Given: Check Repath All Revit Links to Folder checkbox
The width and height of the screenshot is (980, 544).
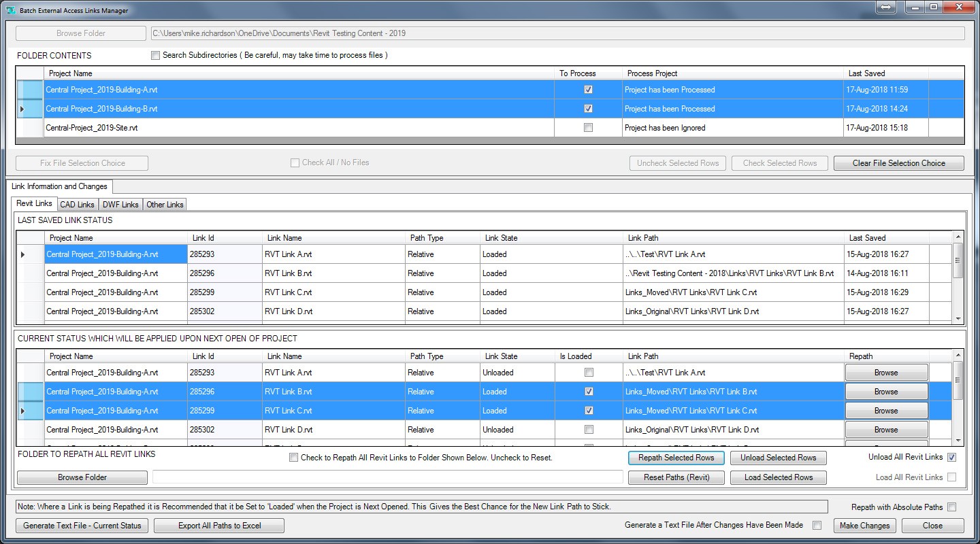Looking at the screenshot, I should [293, 458].
